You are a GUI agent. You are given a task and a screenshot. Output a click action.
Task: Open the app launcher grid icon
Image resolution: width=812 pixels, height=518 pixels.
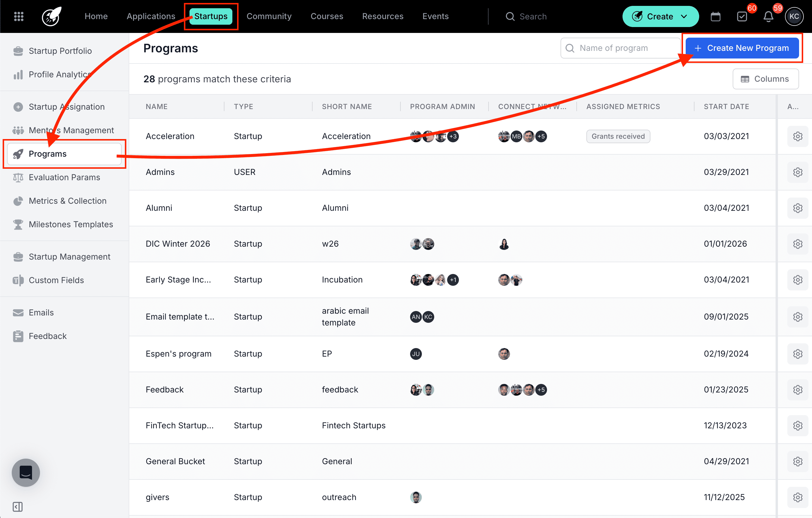[19, 16]
